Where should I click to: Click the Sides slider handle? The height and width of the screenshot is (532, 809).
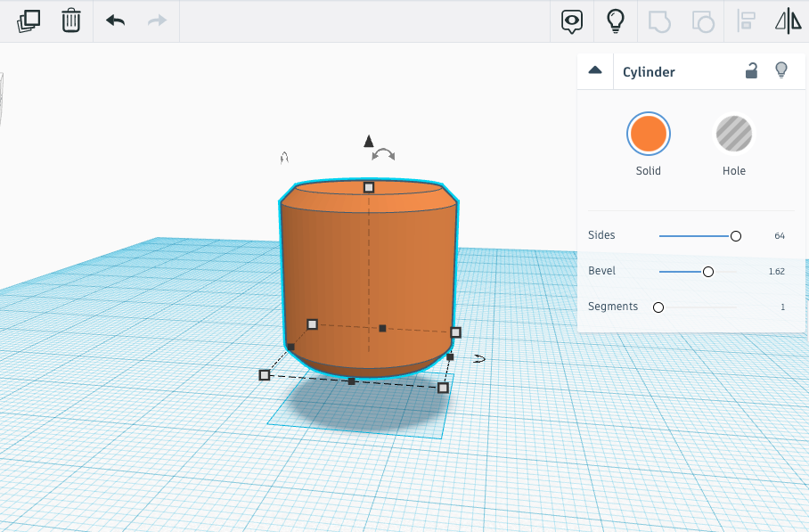tap(736, 236)
